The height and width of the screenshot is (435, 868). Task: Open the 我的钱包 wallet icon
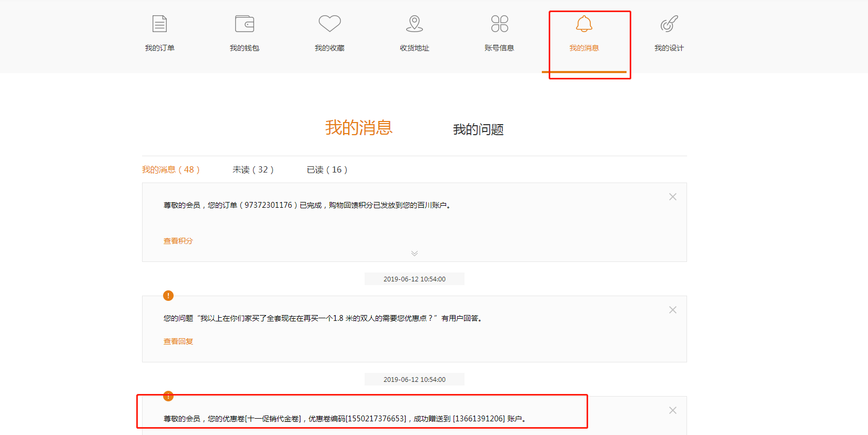click(245, 24)
